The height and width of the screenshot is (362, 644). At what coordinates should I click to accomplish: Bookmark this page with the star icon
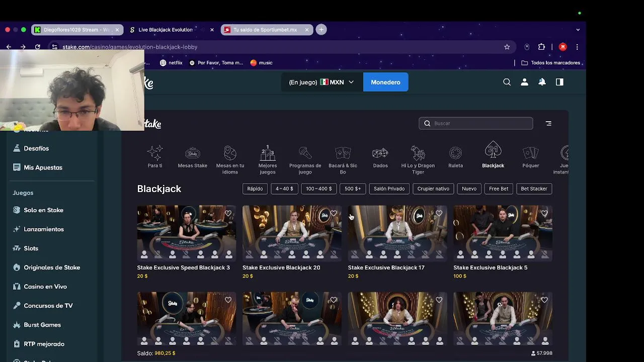click(507, 47)
